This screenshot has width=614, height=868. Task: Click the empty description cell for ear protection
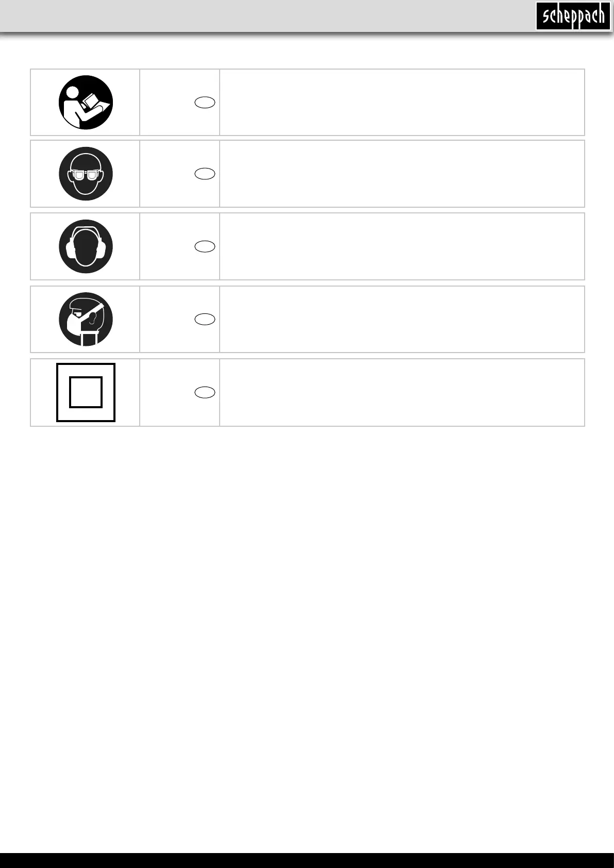pyautogui.click(x=402, y=246)
